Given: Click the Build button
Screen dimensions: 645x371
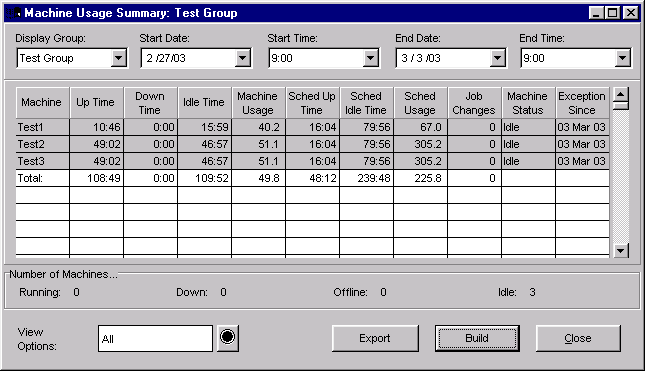Looking at the screenshot, I should [477, 338].
